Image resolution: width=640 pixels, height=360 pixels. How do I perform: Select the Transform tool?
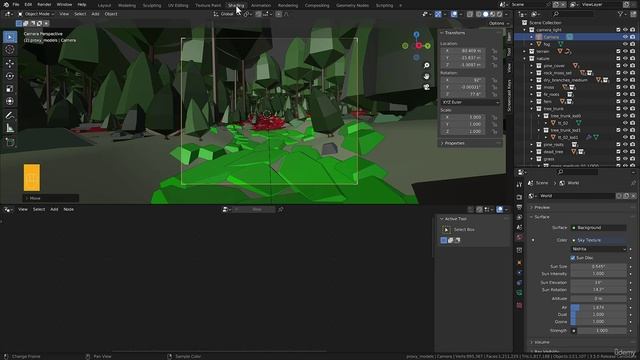[x=10, y=101]
